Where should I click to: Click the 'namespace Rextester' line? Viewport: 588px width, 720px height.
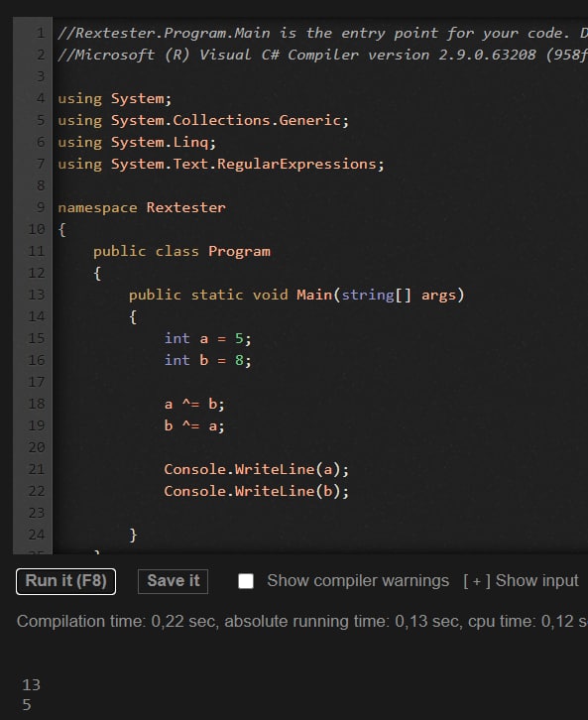point(142,207)
